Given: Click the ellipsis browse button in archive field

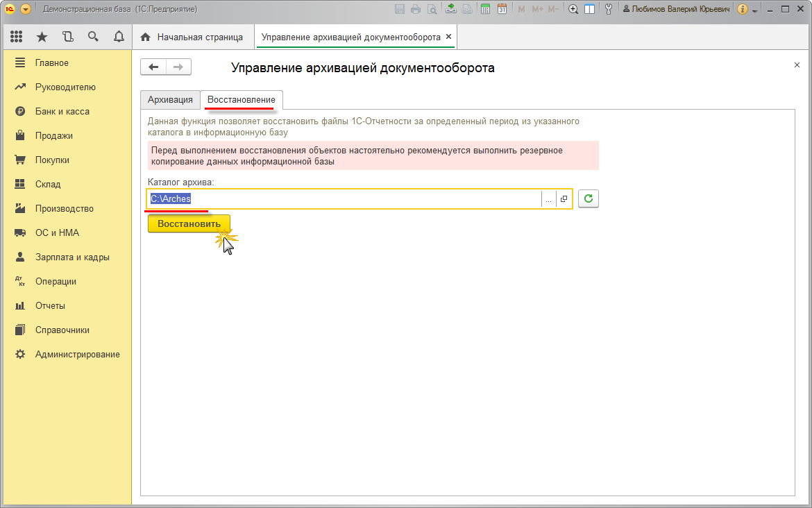Looking at the screenshot, I should click(548, 199).
